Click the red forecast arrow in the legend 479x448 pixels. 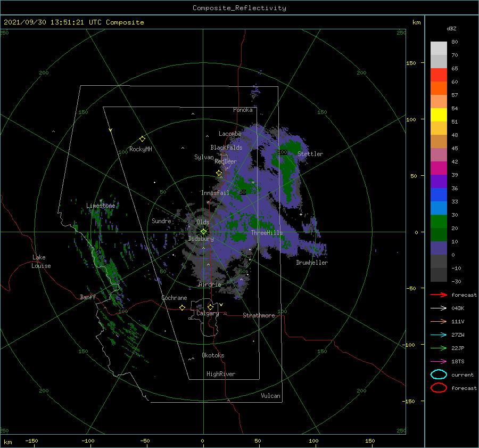pyautogui.click(x=439, y=295)
